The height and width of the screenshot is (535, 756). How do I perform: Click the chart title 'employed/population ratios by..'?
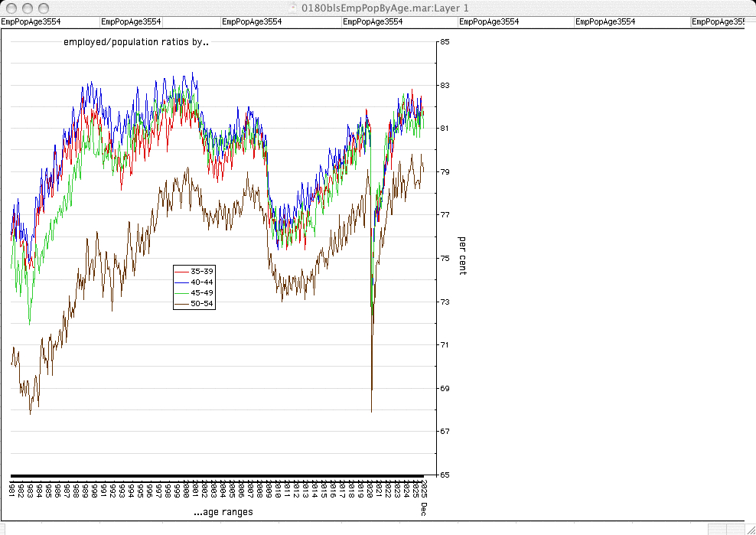[x=136, y=43]
